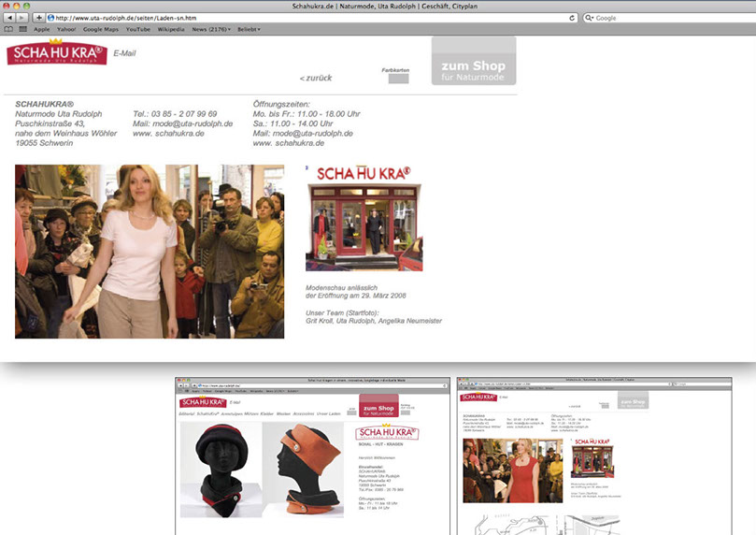The image size is (756, 535).
Task: Click the fashion show photo of the blonde model
Action: coord(150,252)
